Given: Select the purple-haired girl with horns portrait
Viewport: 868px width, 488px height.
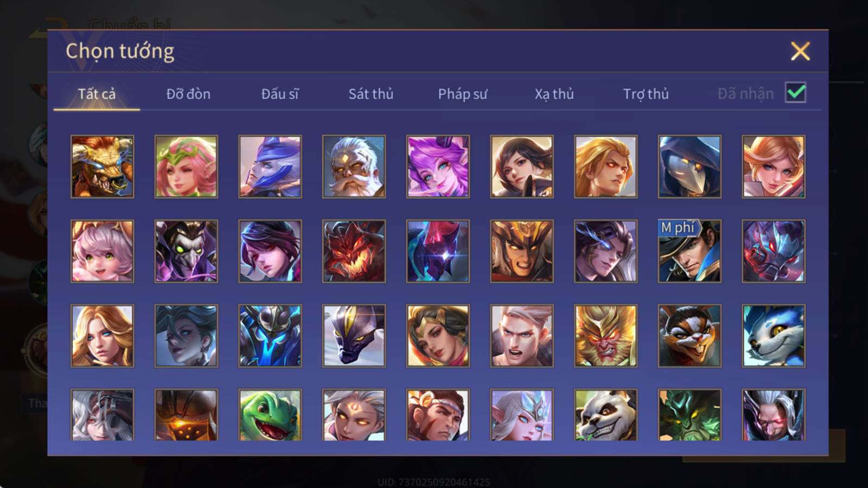Looking at the screenshot, I should 438,166.
